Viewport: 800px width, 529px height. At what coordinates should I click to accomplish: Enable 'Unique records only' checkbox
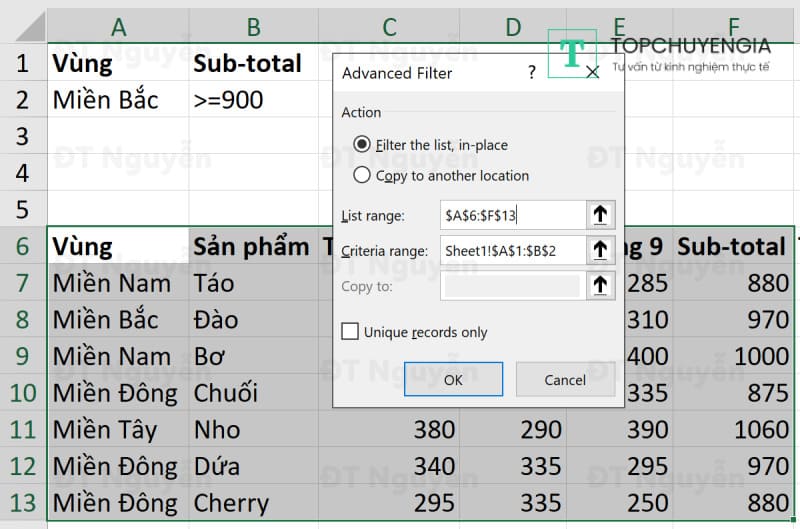(x=350, y=331)
